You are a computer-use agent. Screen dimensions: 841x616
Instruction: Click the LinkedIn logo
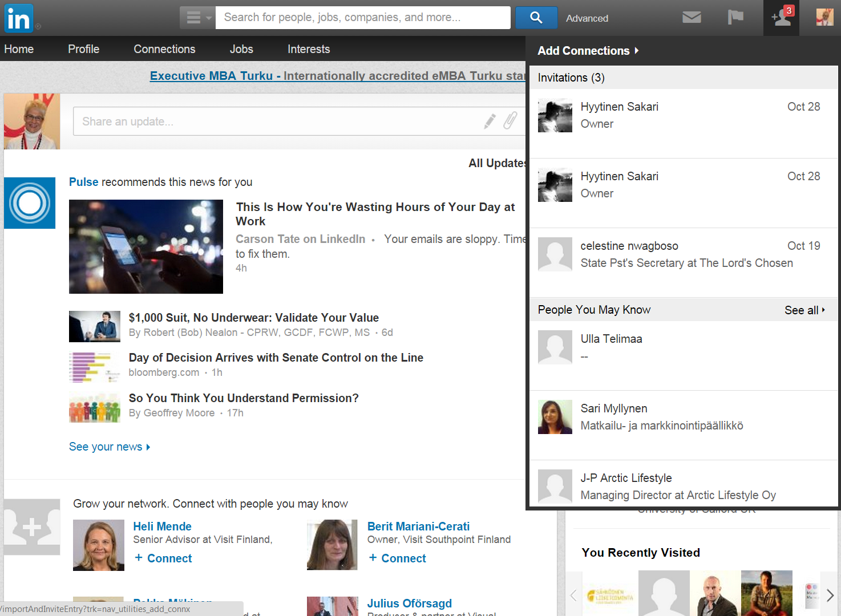tap(19, 18)
